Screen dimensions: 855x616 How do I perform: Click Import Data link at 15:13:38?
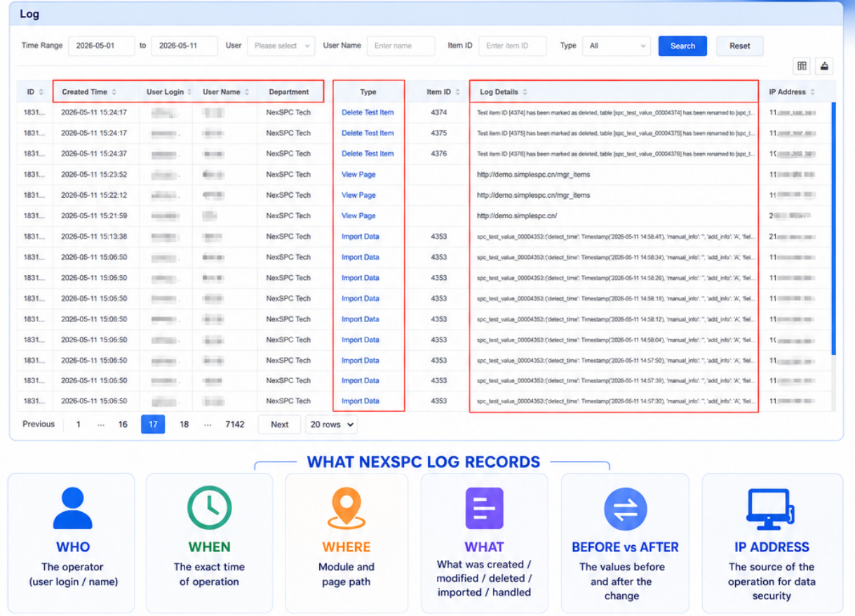tap(361, 236)
